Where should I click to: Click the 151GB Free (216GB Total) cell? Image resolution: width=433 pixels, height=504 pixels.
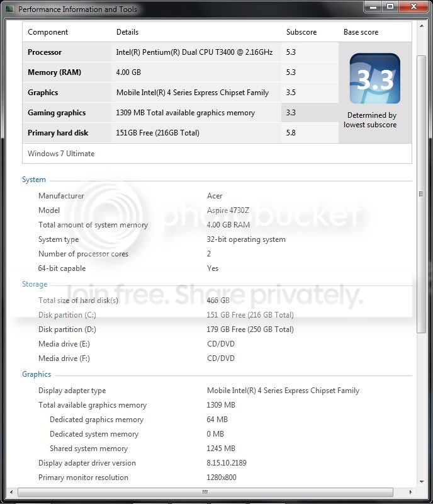click(x=157, y=133)
